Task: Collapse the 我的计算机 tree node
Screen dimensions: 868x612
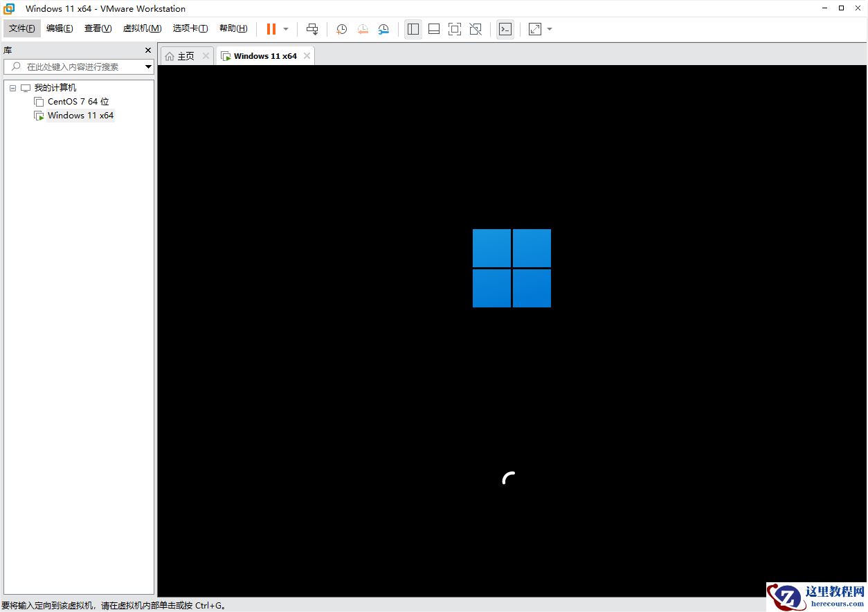Action: 12,87
